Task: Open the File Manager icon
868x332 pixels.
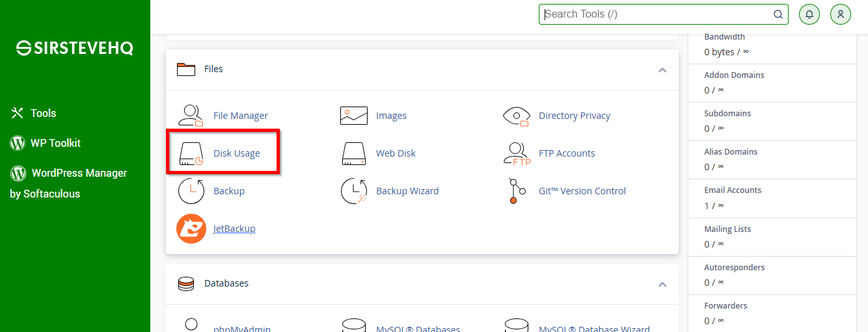Action: (x=191, y=116)
